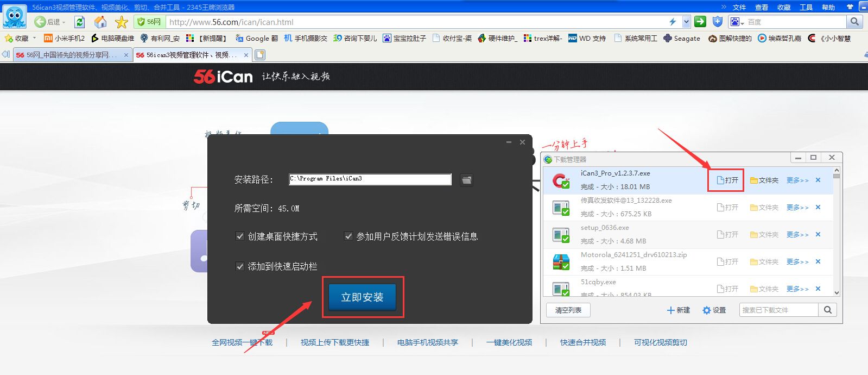Open 查看 menu

point(762,7)
